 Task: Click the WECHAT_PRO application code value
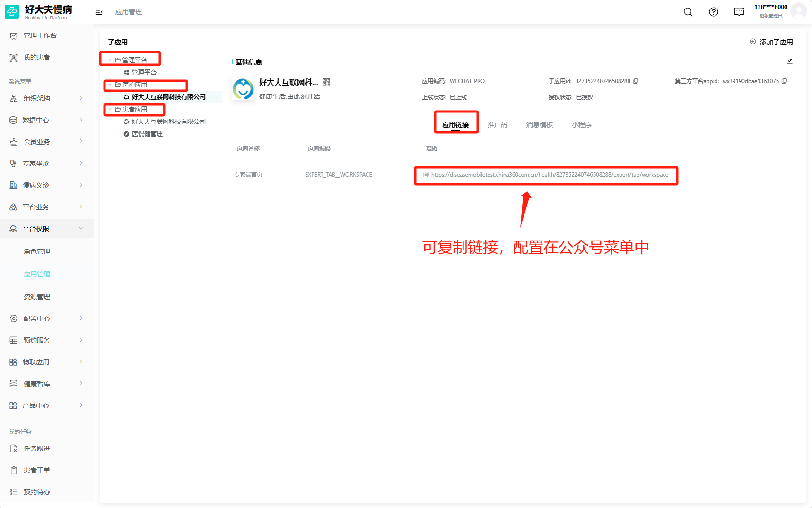point(467,81)
